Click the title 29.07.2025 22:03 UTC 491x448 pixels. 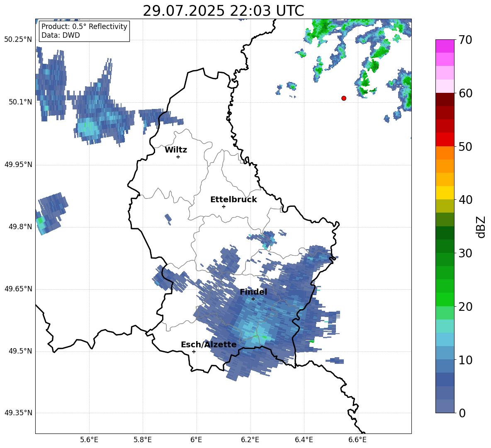pos(224,11)
